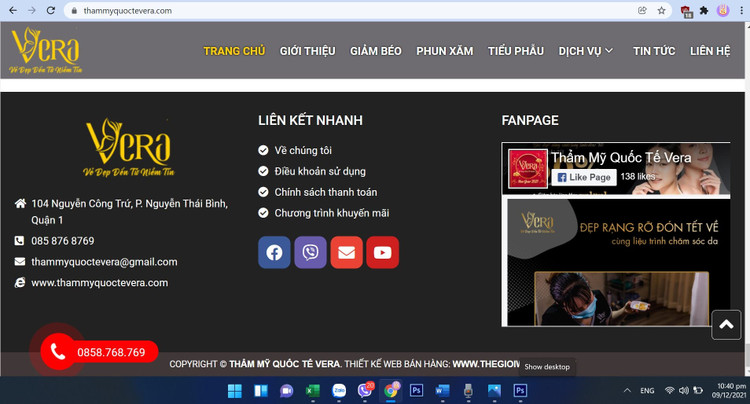Click the Facebook Like Page button

[583, 177]
